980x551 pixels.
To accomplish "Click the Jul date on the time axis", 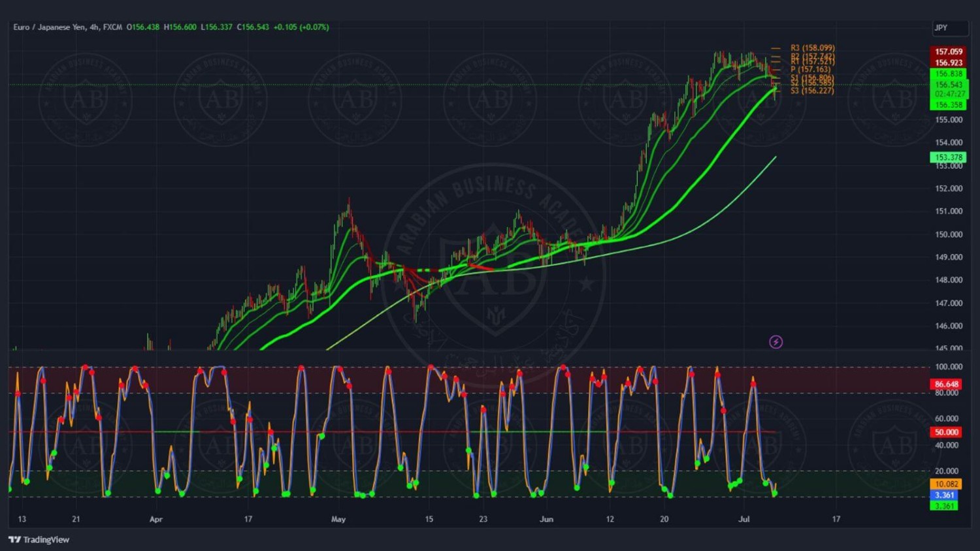I will (743, 520).
